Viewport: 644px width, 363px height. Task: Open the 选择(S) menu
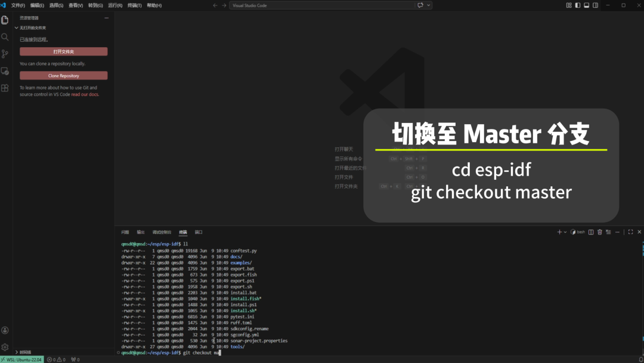coord(56,5)
